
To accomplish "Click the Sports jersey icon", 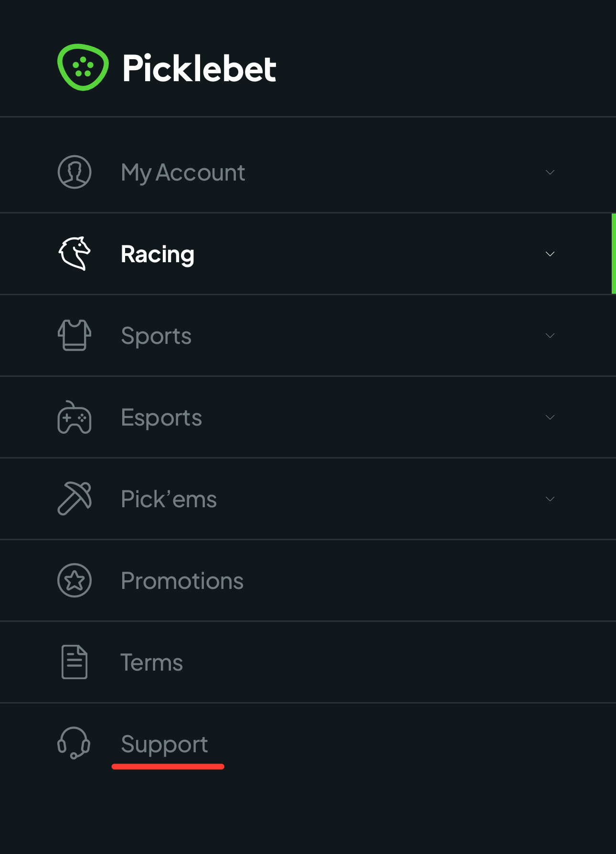I will pos(74,335).
